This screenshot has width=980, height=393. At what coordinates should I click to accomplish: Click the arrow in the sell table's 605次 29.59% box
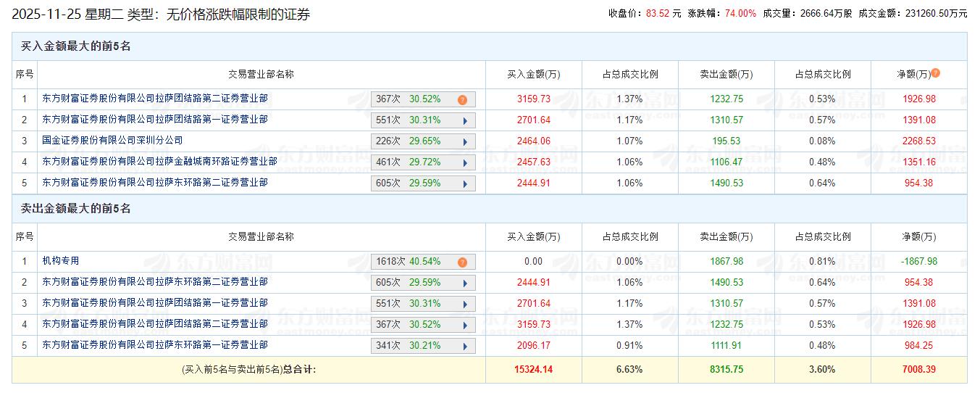464,283
